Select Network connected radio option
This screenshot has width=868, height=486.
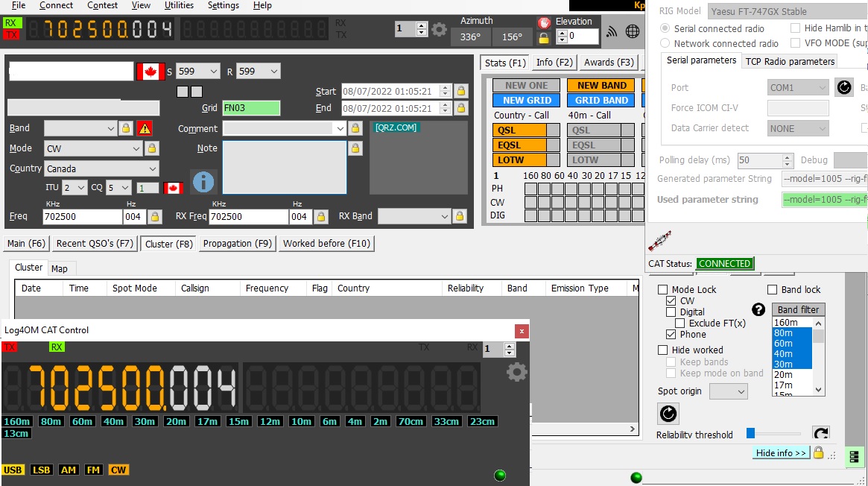click(665, 43)
